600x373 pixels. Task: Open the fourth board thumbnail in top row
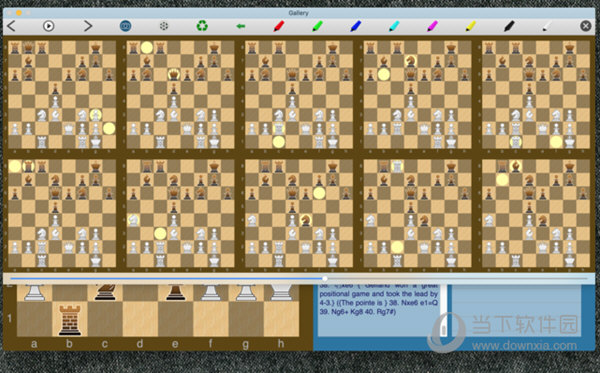(417, 94)
